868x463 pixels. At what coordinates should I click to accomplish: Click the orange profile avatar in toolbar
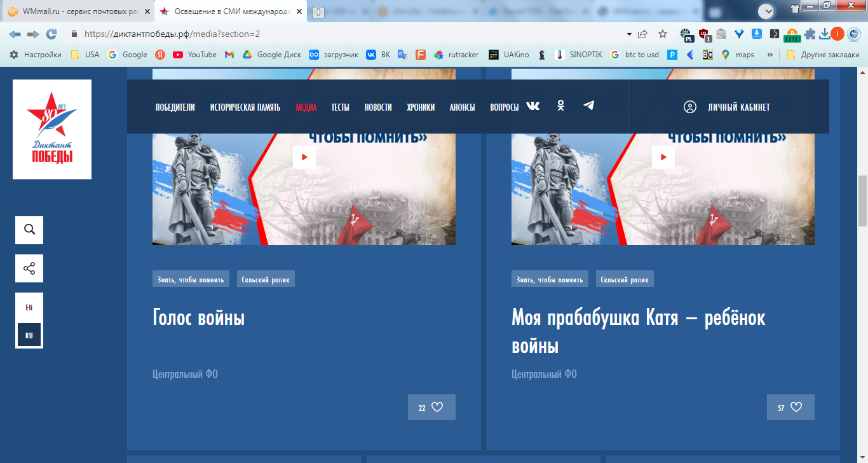pos(838,34)
